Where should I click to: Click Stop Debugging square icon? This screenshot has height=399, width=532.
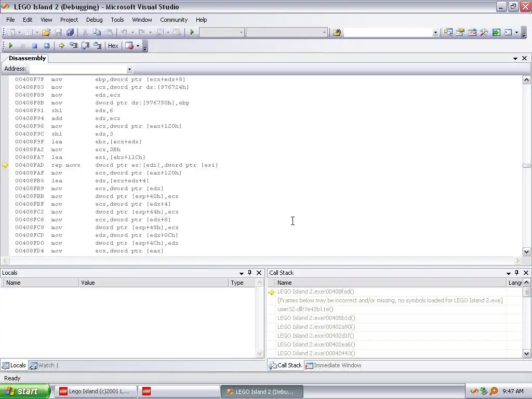pyautogui.click(x=34, y=46)
